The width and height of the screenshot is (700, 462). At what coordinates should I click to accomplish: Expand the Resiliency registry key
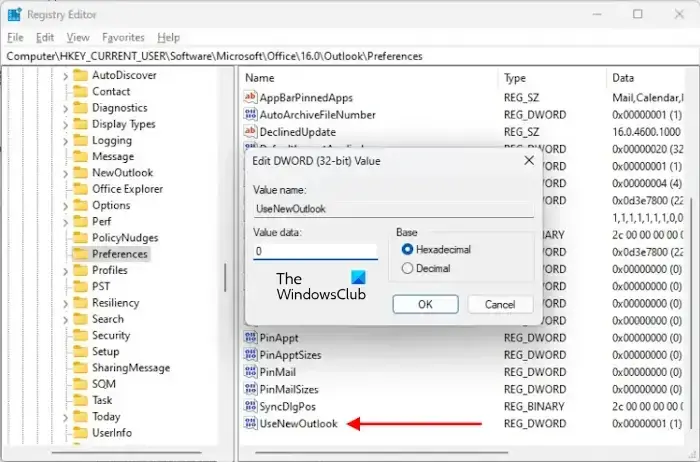tap(65, 303)
